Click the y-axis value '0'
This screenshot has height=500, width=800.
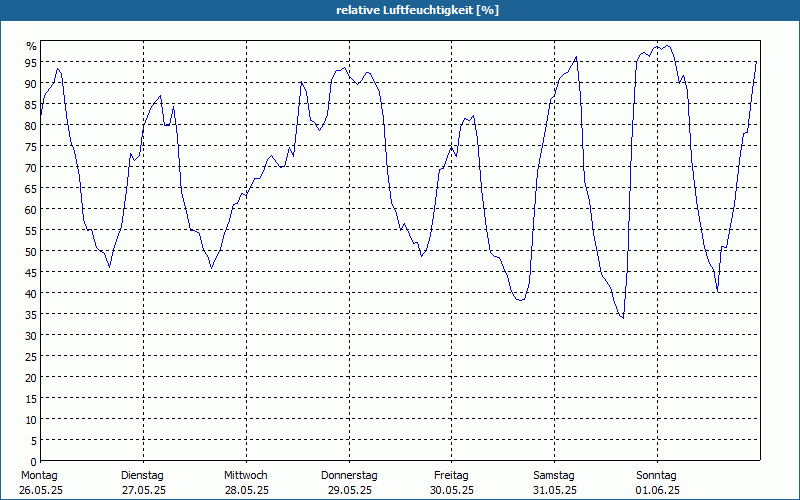[x=34, y=462]
